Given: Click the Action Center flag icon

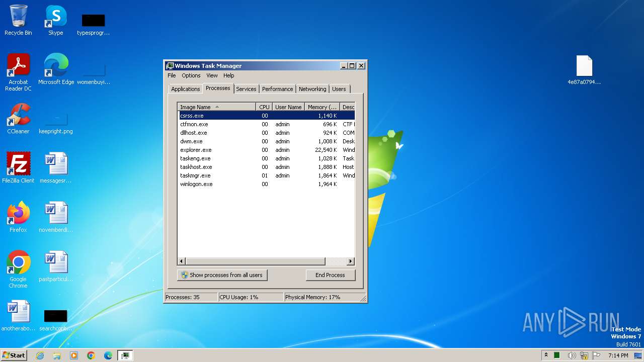Looking at the screenshot, I should tap(596, 355).
